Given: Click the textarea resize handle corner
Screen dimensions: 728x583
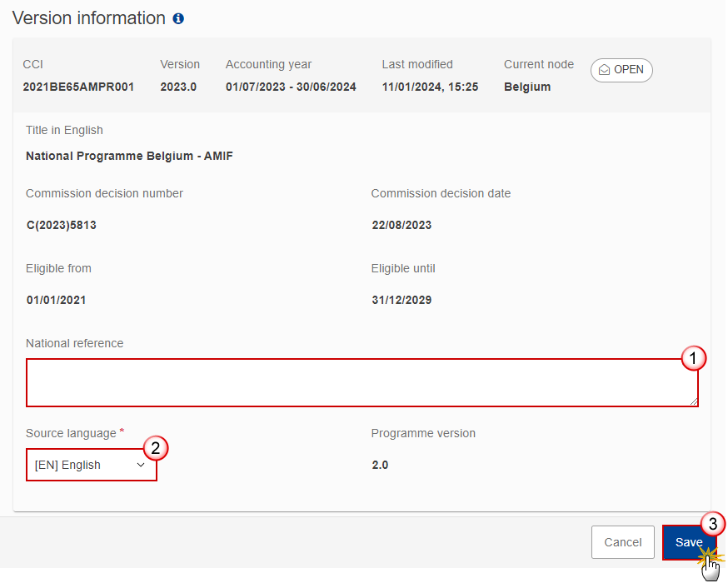Looking at the screenshot, I should 694,402.
